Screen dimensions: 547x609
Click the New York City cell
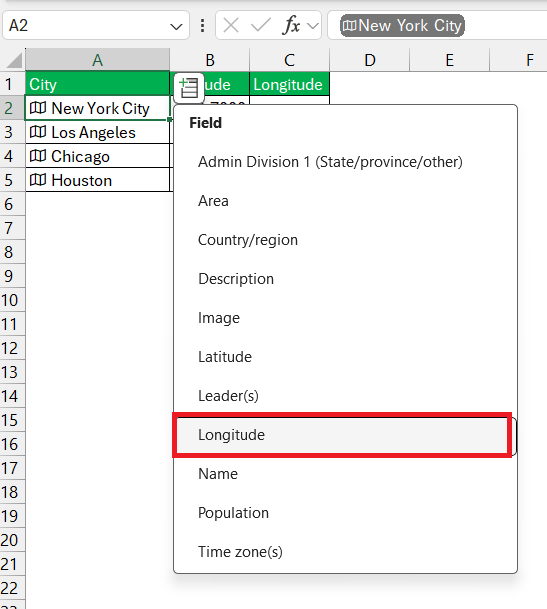(x=98, y=108)
